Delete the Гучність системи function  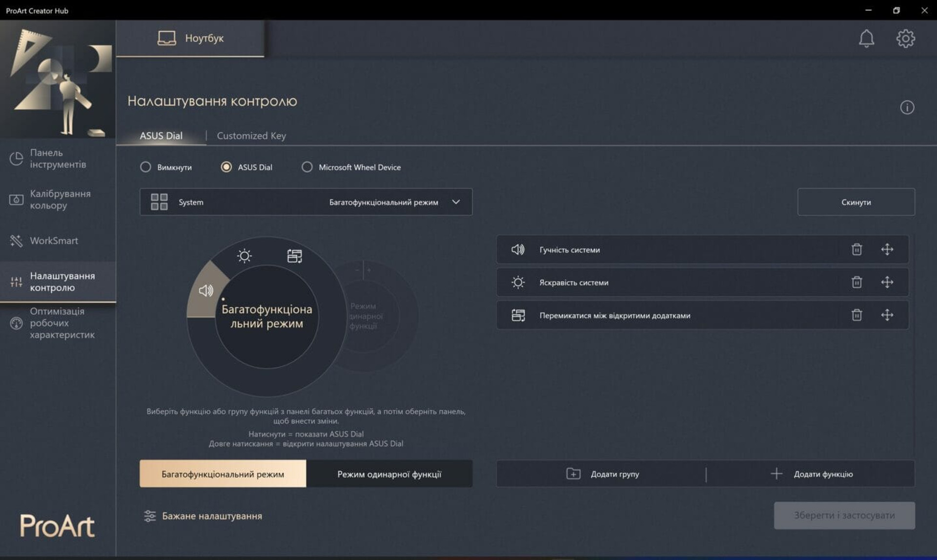[856, 249]
